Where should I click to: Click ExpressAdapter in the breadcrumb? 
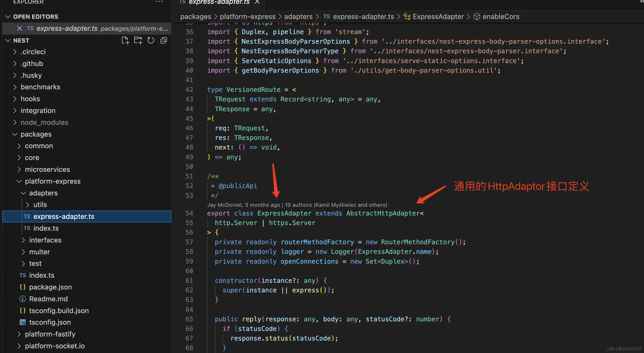(438, 16)
